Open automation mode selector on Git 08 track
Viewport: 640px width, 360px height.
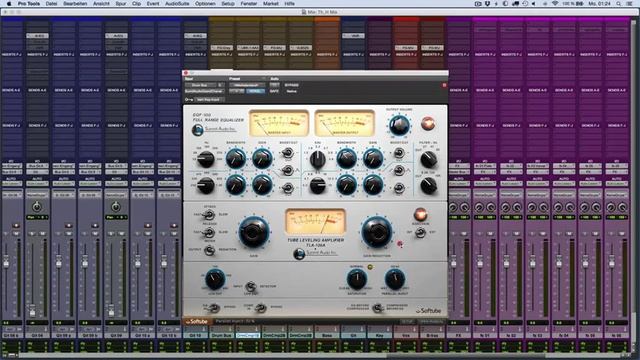coord(37,184)
